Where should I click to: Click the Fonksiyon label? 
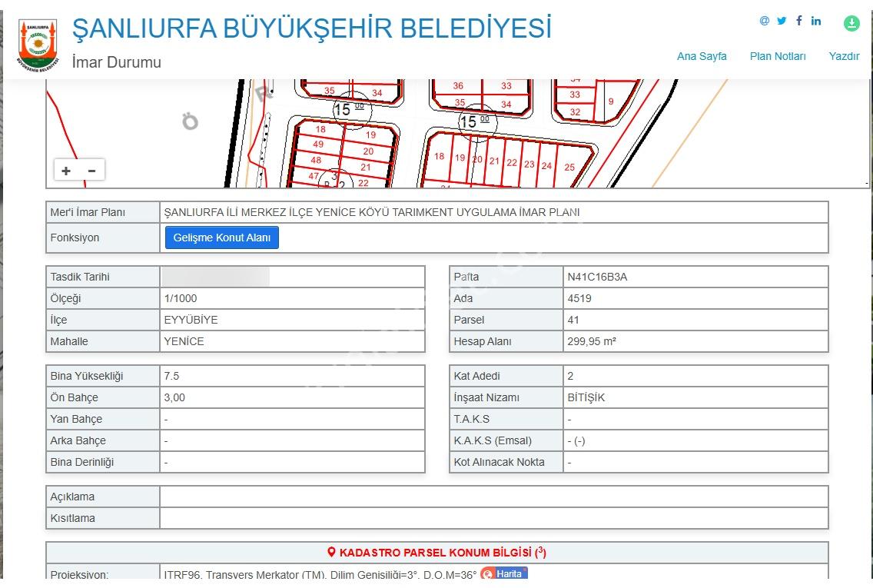click(75, 238)
